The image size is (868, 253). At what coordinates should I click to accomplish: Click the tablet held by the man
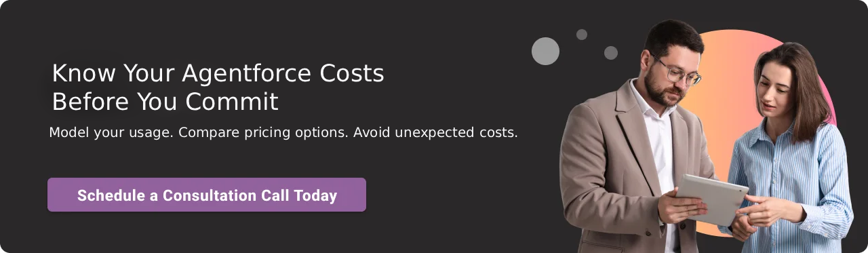[712, 199]
